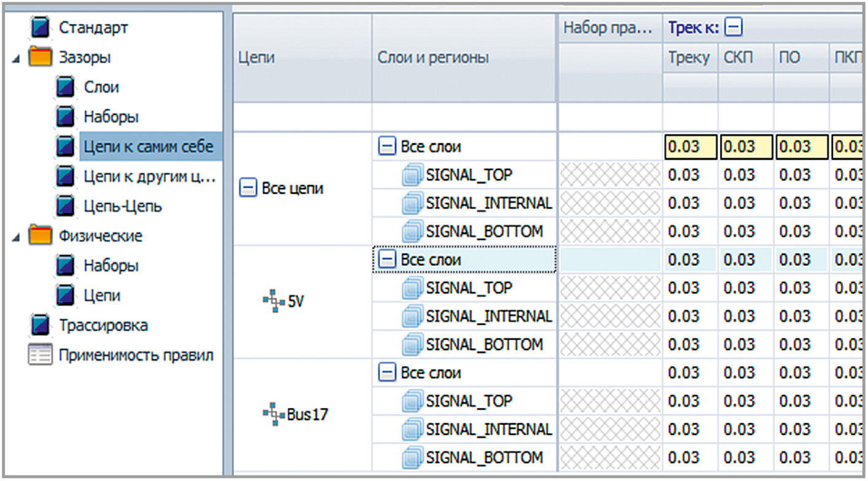This screenshot has height=481, width=868.
Task: Click the Стандарт rule icon in sidebar
Action: pos(41,28)
